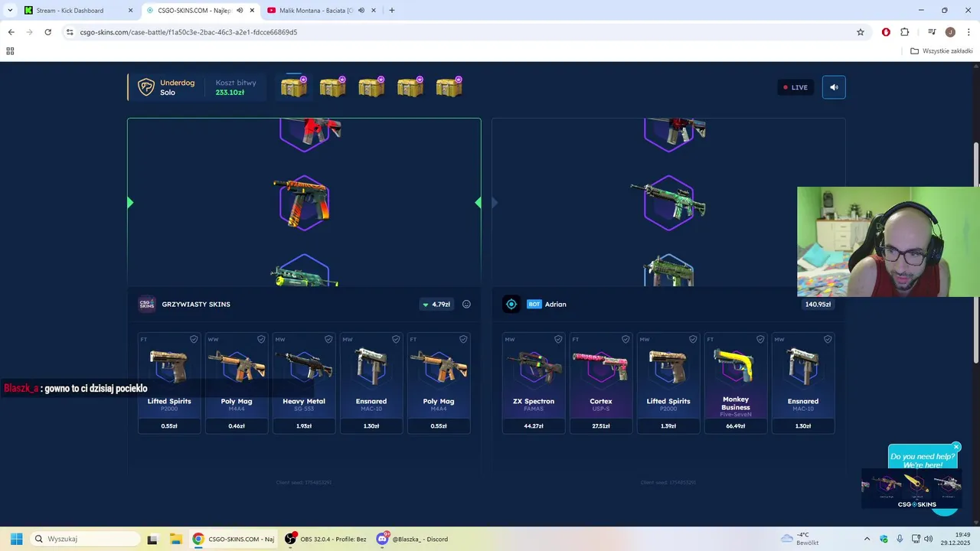980x551 pixels.
Task: Open emoji reaction for GRZYWIASTY SKINS
Action: [x=466, y=304]
